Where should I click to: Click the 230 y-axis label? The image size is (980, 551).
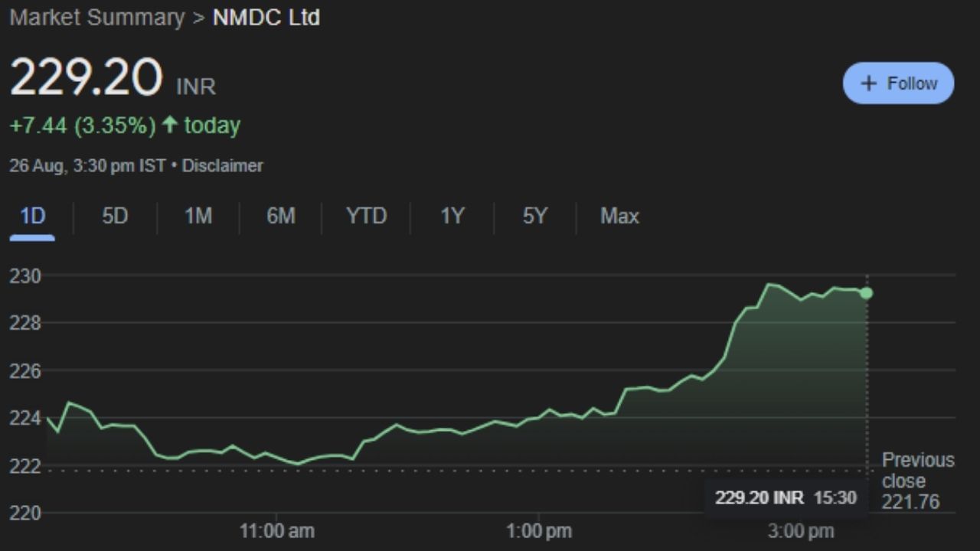(24, 275)
